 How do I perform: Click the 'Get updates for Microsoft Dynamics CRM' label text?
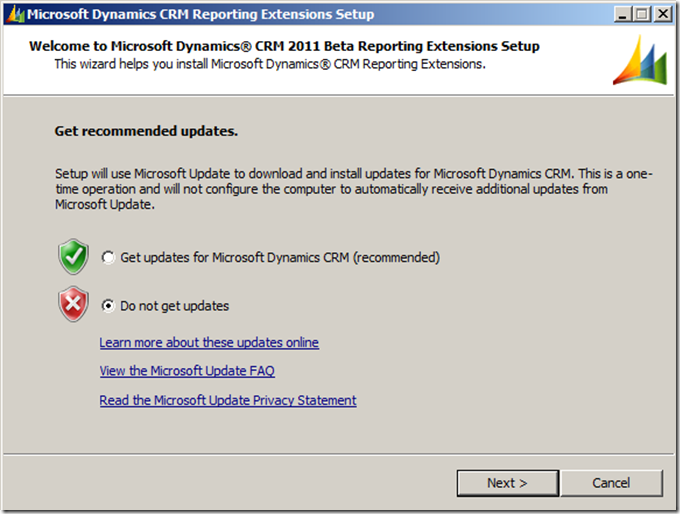[280, 258]
